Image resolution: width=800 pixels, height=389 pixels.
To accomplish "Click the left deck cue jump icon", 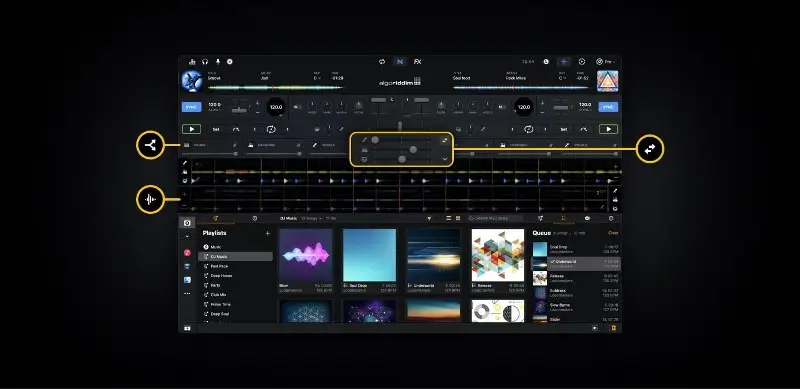I will [236, 130].
